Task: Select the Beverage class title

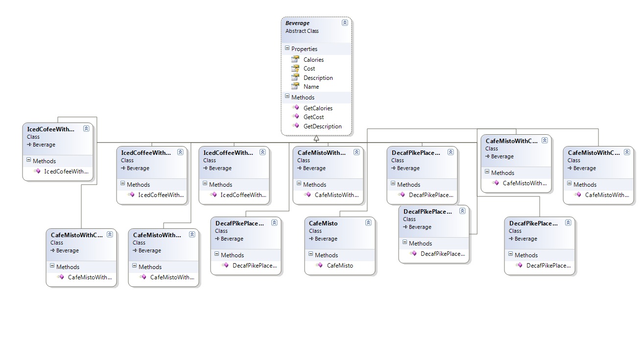Action: click(x=298, y=23)
